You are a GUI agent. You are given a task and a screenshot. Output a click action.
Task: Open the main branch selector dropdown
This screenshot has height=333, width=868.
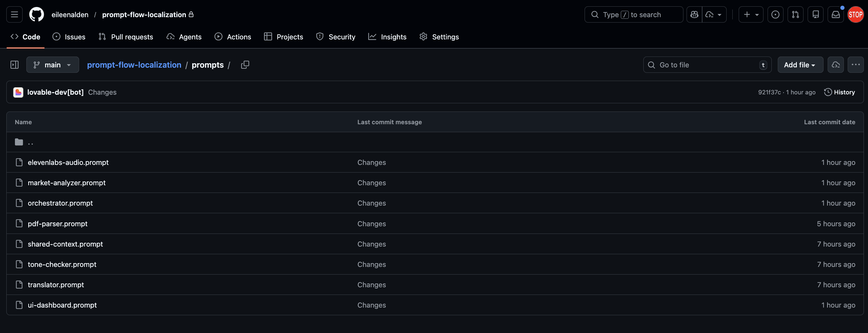52,65
